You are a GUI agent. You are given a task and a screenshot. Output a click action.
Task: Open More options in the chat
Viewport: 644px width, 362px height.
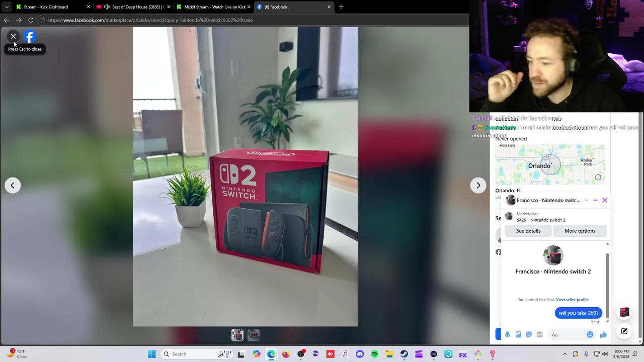pyautogui.click(x=580, y=231)
